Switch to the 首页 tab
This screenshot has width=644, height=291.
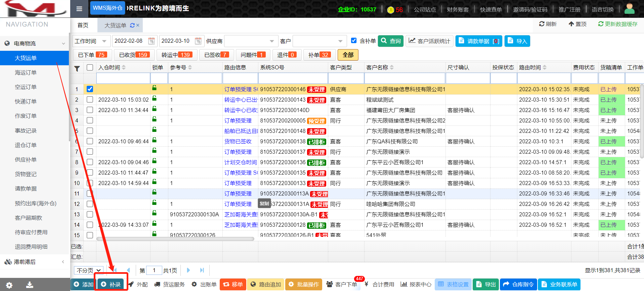[83, 25]
